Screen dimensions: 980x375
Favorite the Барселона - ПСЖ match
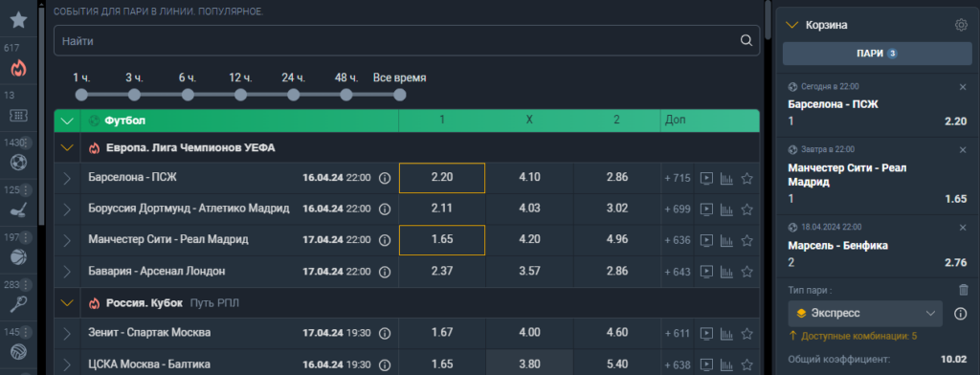tap(746, 178)
